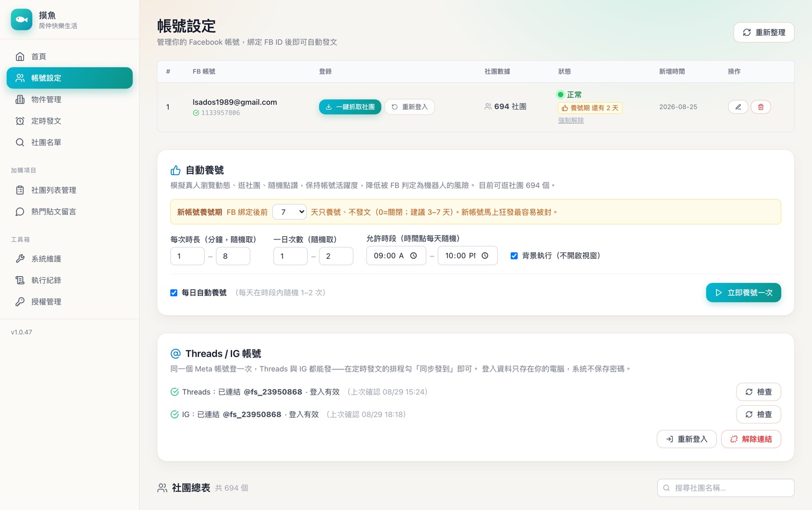The height and width of the screenshot is (510, 812).
Task: Click 檢查 button for IG row
Action: coord(758,414)
